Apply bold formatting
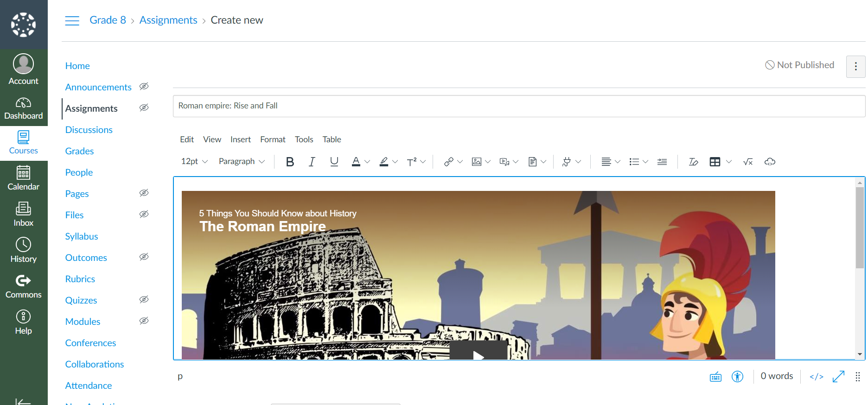Viewport: 868px width, 405px height. pyautogui.click(x=290, y=162)
